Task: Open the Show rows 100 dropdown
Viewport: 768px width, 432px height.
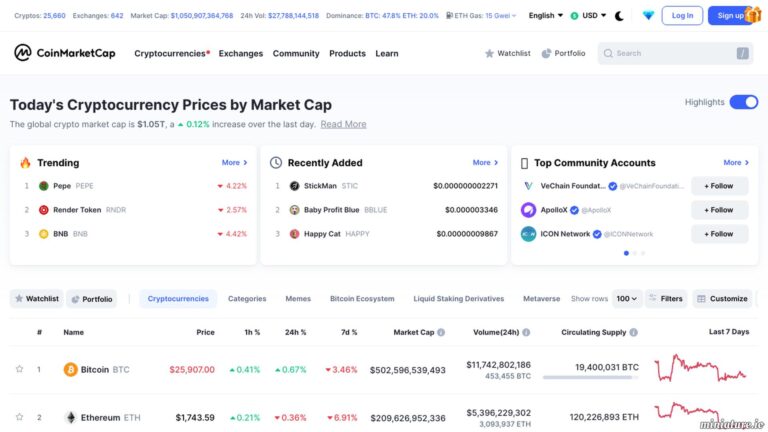Action: [626, 298]
